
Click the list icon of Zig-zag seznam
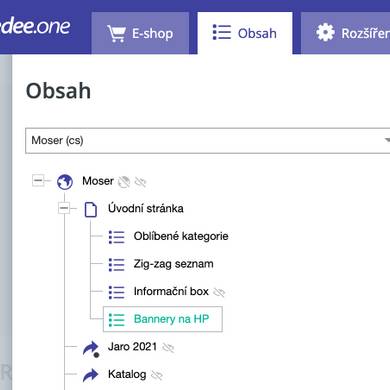[116, 265]
